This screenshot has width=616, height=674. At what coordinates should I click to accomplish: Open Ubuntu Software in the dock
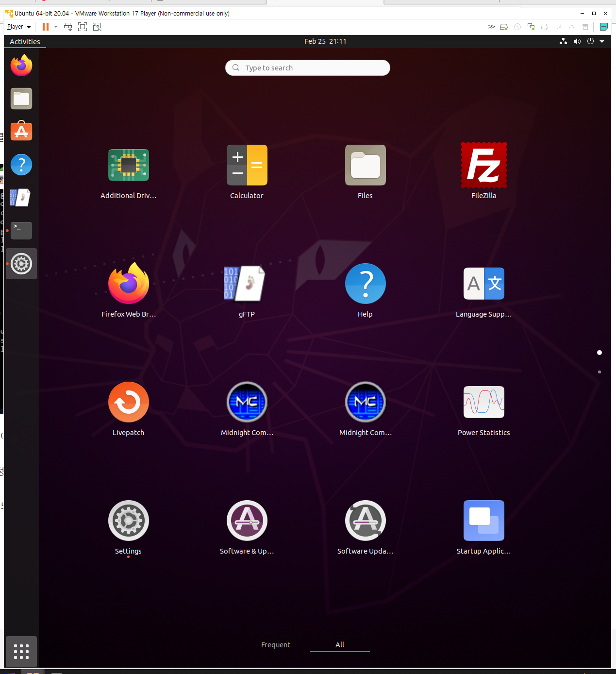pyautogui.click(x=21, y=131)
